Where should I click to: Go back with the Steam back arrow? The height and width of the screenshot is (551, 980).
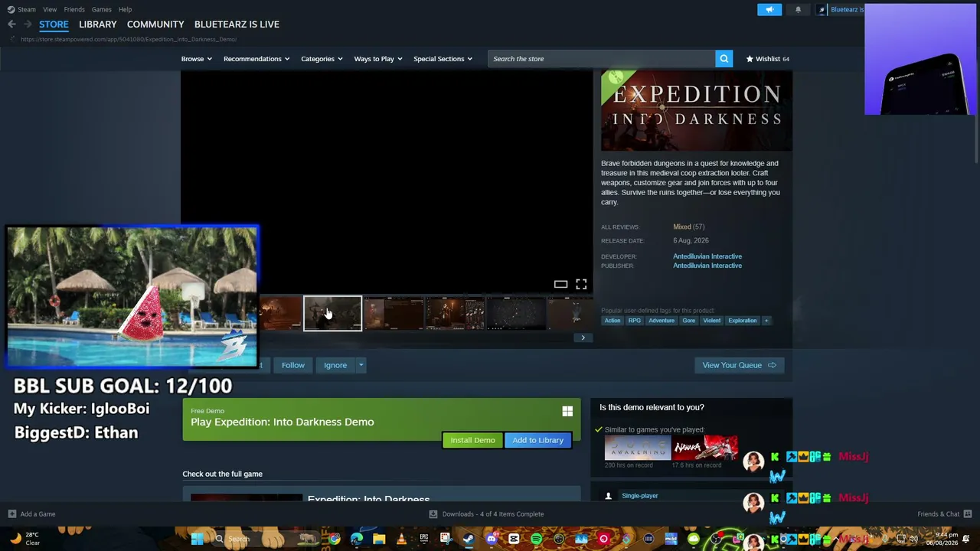click(11, 24)
